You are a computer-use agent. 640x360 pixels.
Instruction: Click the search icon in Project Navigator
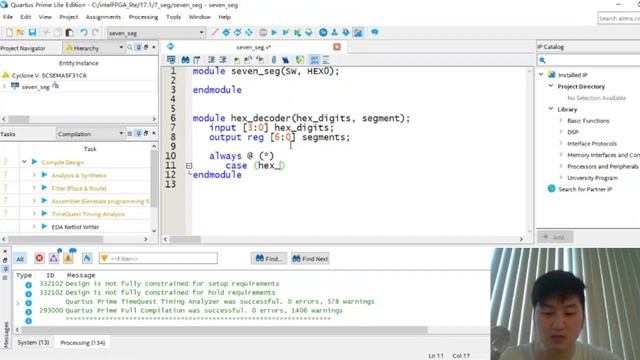130,48
